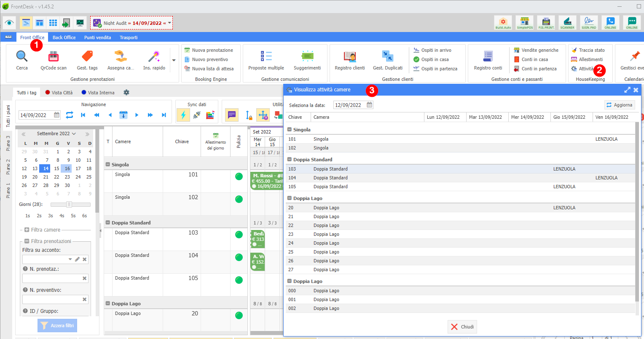Screen dimensions: 644x339
Task: Click the Azzera filtri button
Action: pos(57,326)
